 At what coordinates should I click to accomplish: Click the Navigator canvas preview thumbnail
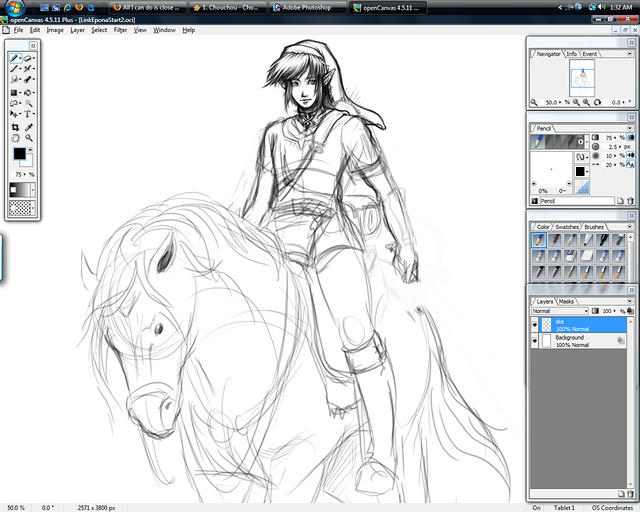pyautogui.click(x=582, y=78)
